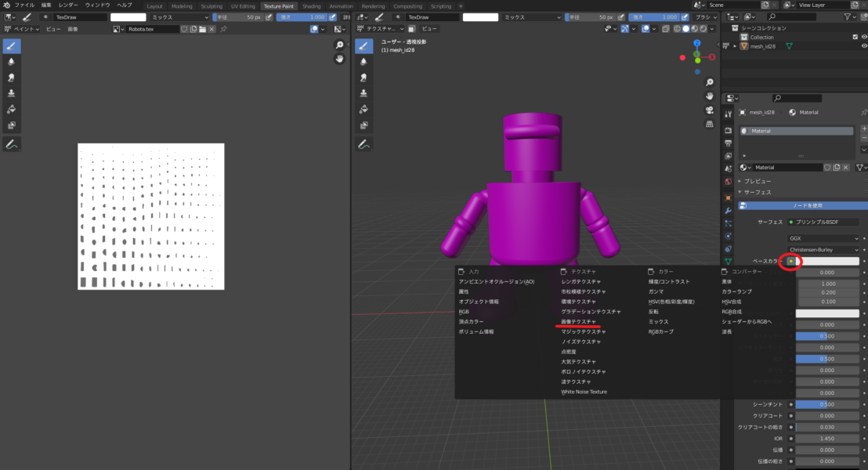
Task: Select the Clone stamp tool in image editor
Action: coord(11,93)
